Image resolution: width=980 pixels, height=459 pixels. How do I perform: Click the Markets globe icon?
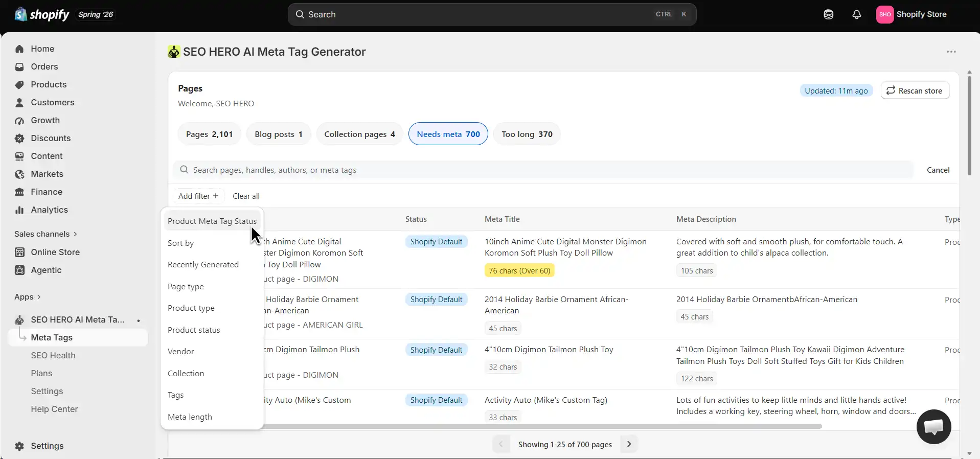pos(19,174)
